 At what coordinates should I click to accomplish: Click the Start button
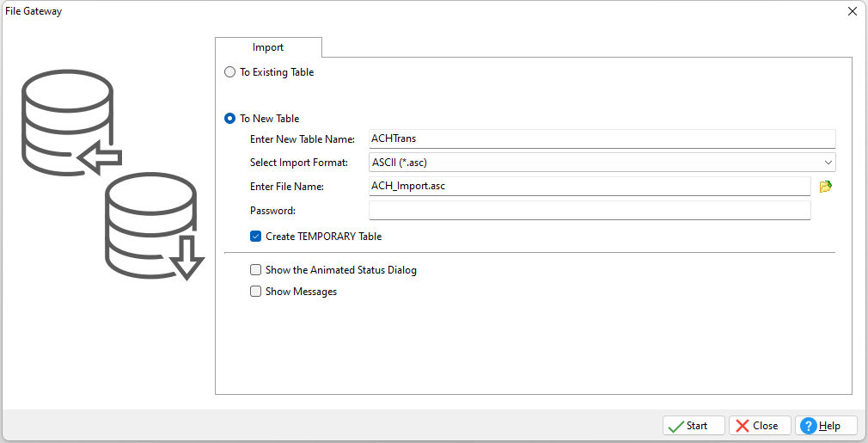pyautogui.click(x=694, y=425)
